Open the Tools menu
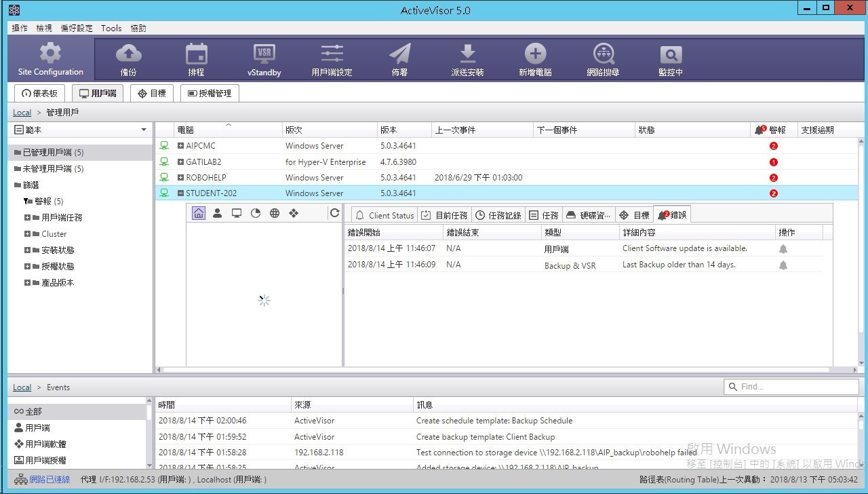The width and height of the screenshot is (868, 494). tap(111, 28)
